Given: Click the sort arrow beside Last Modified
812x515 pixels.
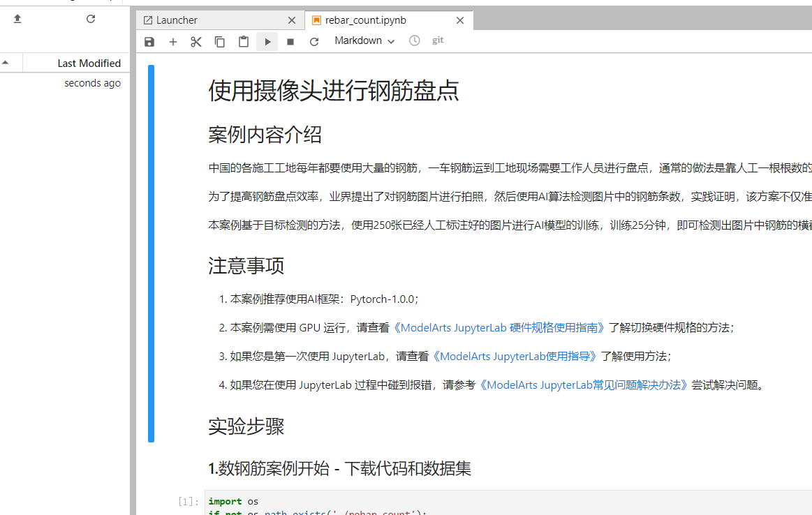Looking at the screenshot, I should coord(6,63).
